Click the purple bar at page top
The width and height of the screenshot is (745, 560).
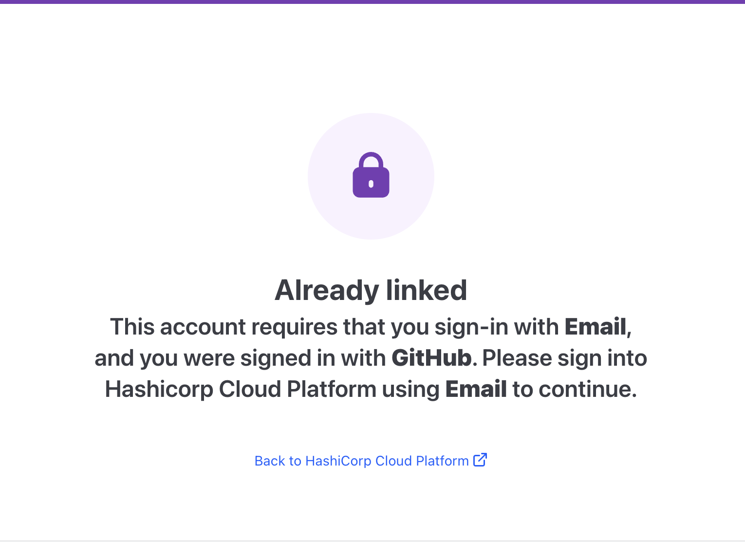click(372, 1)
